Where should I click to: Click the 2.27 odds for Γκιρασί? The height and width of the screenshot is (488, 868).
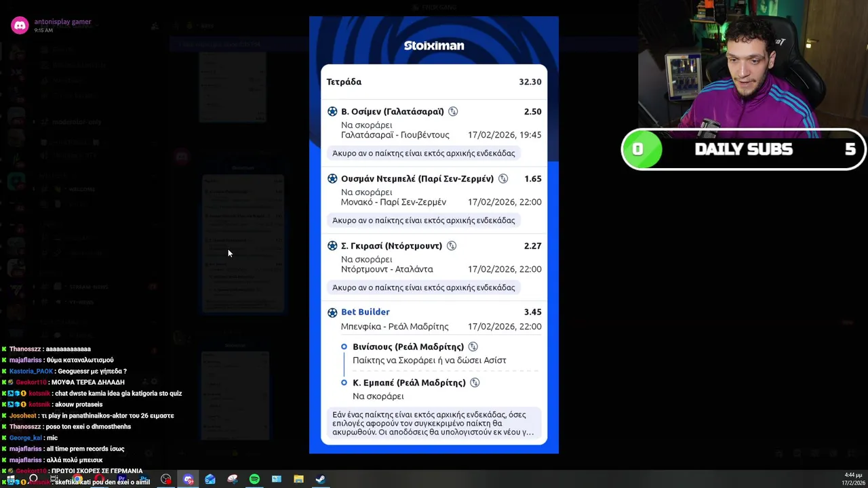(533, 246)
